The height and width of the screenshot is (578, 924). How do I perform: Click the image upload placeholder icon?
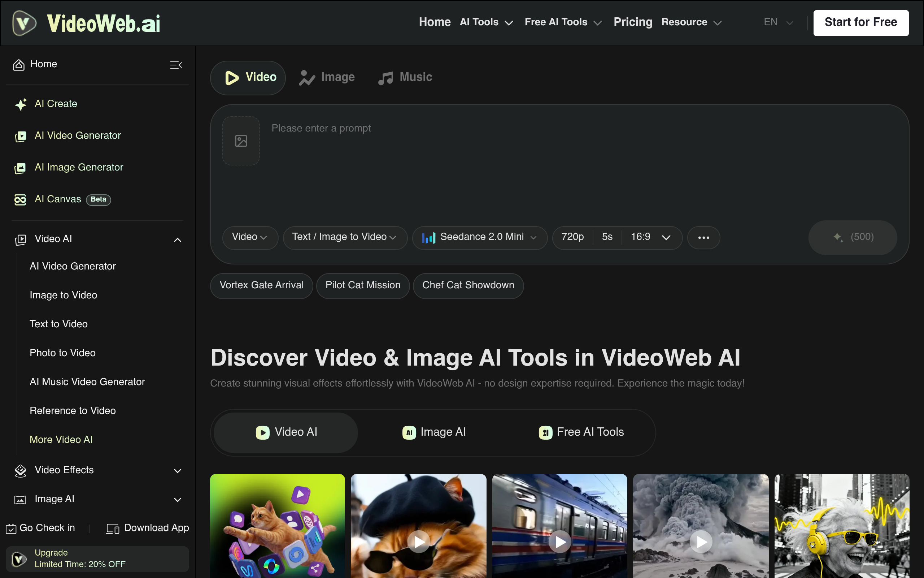[241, 141]
